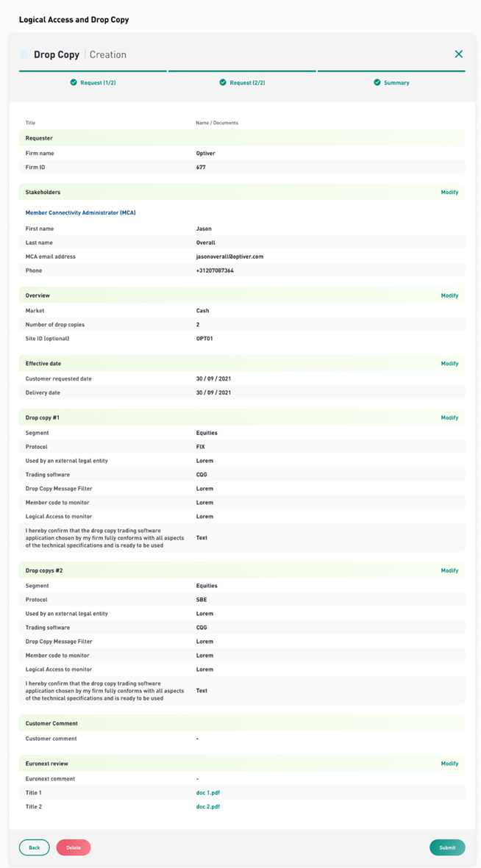Screen dimensions: 481x868
Task: Click the Requester section header
Action: 242,138
